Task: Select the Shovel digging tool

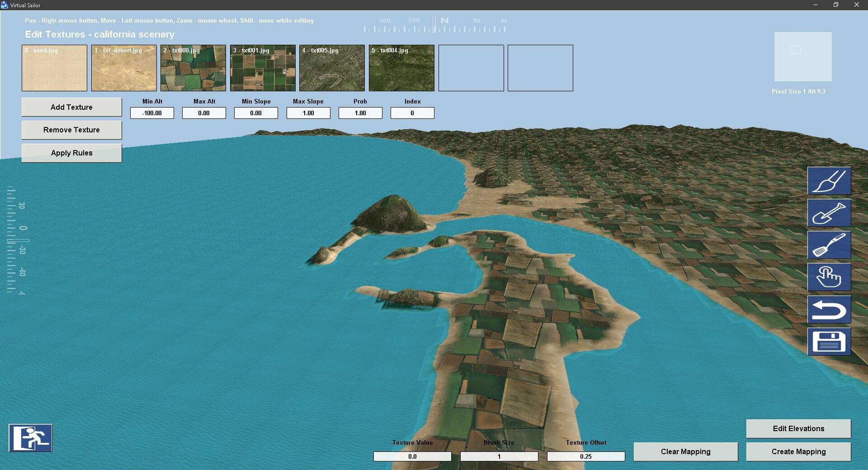Action: pos(830,213)
